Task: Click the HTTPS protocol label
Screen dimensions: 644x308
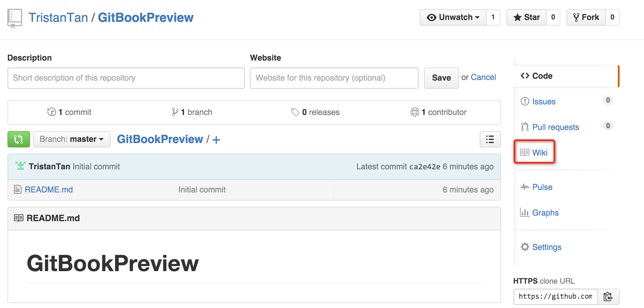Action: (x=525, y=281)
